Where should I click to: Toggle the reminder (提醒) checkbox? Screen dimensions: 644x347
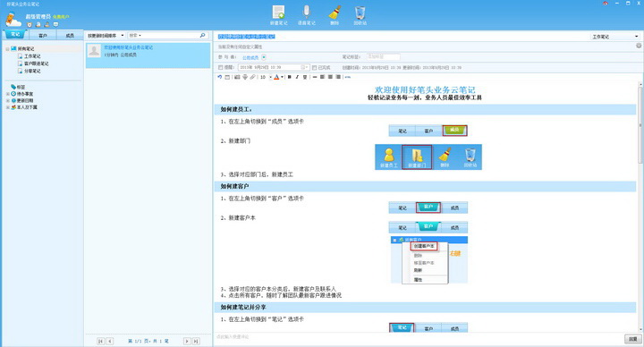[221, 67]
